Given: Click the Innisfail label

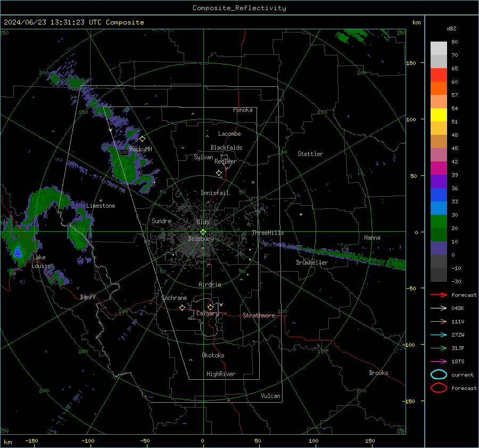Looking at the screenshot, I should point(215,193).
